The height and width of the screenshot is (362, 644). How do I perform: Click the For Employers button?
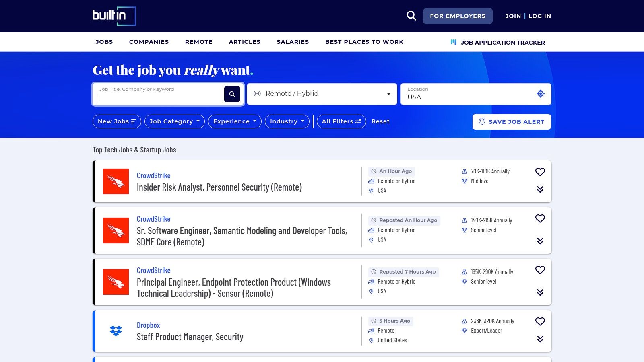[x=458, y=16]
